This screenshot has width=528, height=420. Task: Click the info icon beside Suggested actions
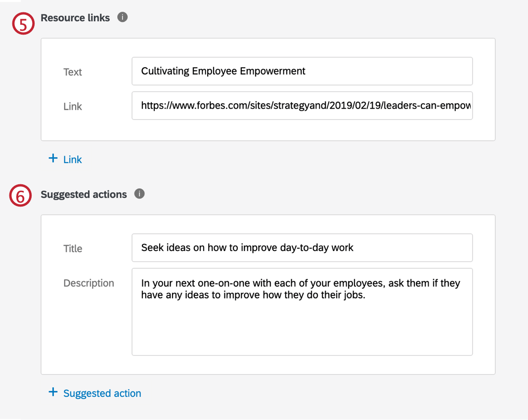pyautogui.click(x=139, y=194)
